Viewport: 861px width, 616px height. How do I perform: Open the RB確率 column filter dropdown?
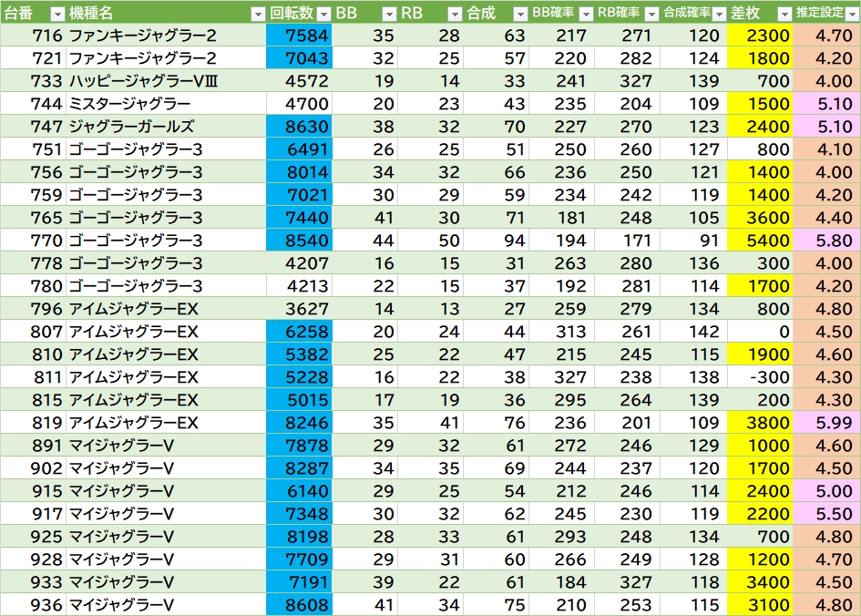pyautogui.click(x=651, y=14)
